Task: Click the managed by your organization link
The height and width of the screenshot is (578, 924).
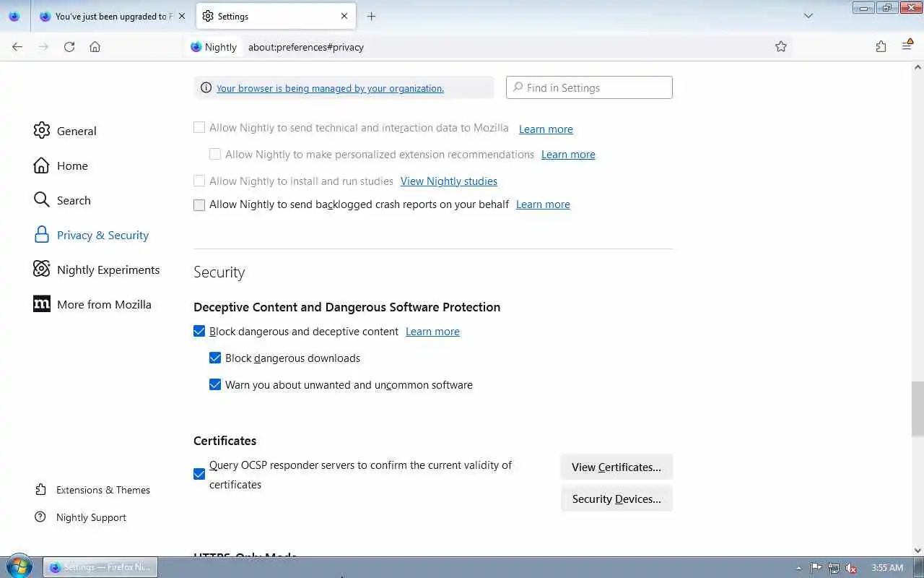Action: (330, 88)
